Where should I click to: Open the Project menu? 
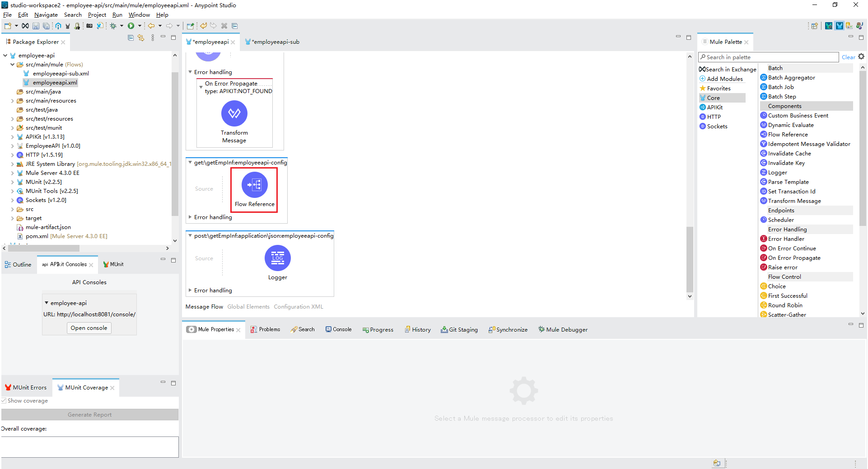pyautogui.click(x=97, y=15)
